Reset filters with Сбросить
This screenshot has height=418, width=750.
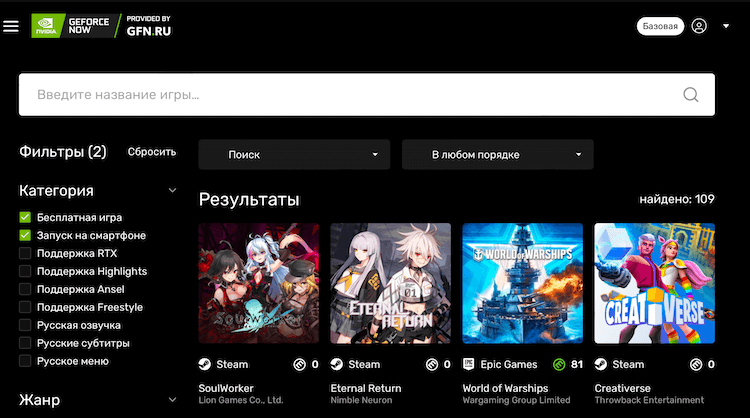tap(152, 152)
